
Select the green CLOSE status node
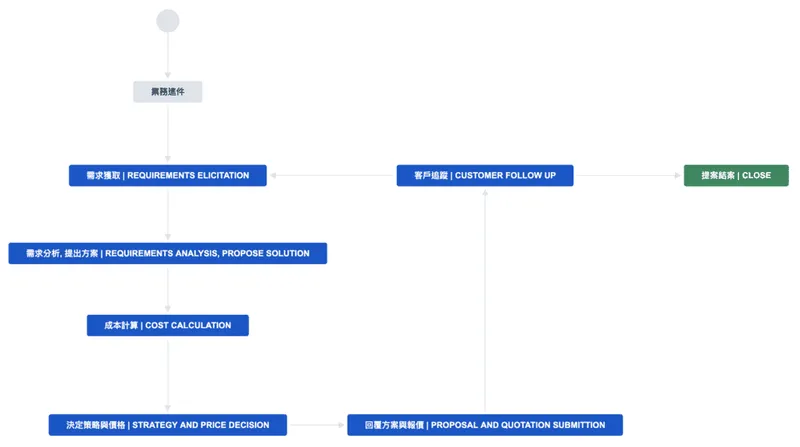[736, 175]
